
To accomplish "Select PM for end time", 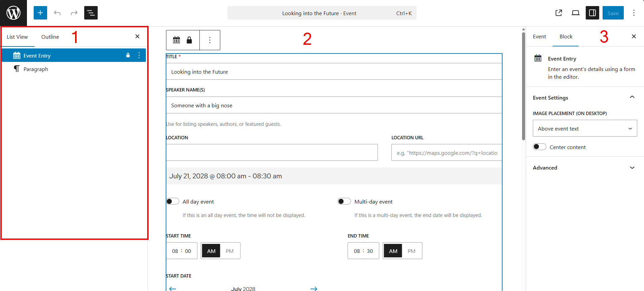I will (x=412, y=251).
